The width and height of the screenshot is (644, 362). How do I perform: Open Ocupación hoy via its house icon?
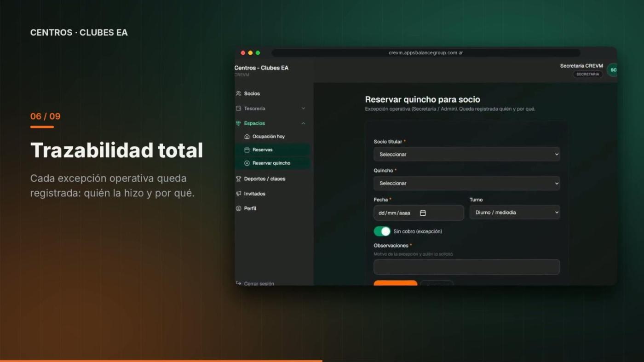coord(247,137)
